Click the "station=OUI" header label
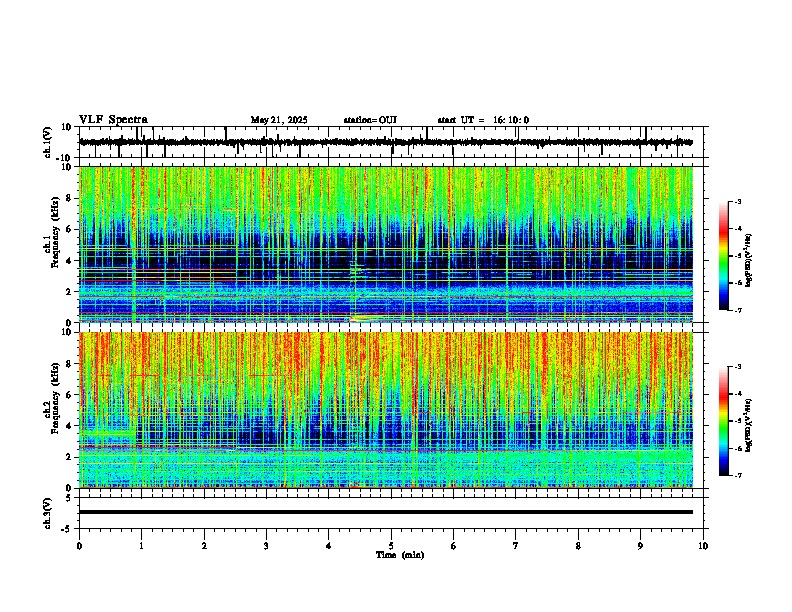Image resolution: width=792 pixels, height=612 pixels. click(370, 120)
